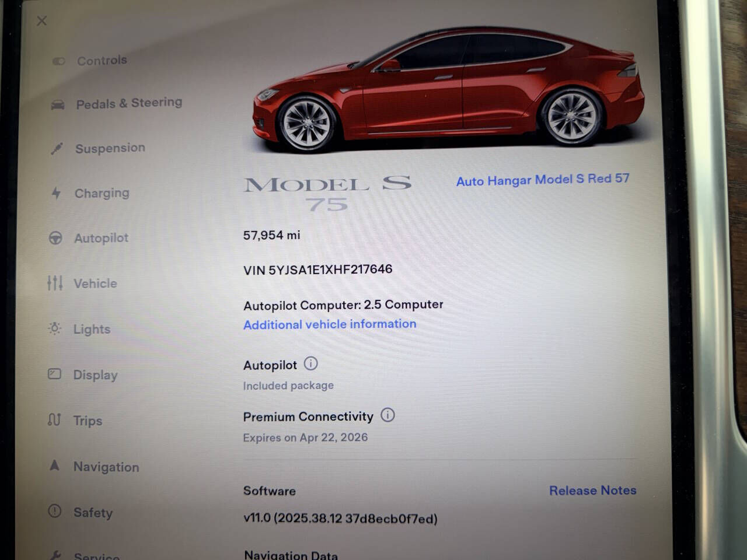Show Premium Connectivity info icon
The image size is (747, 560).
388,415
